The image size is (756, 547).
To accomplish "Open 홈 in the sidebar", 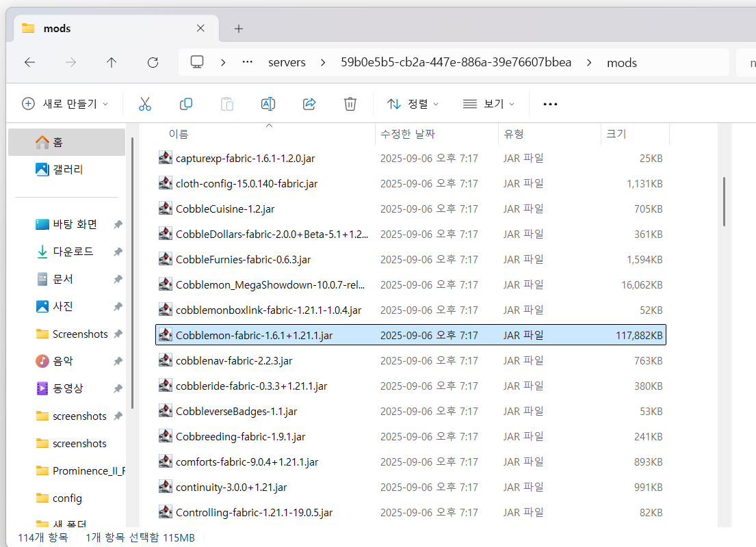I will 66,142.
